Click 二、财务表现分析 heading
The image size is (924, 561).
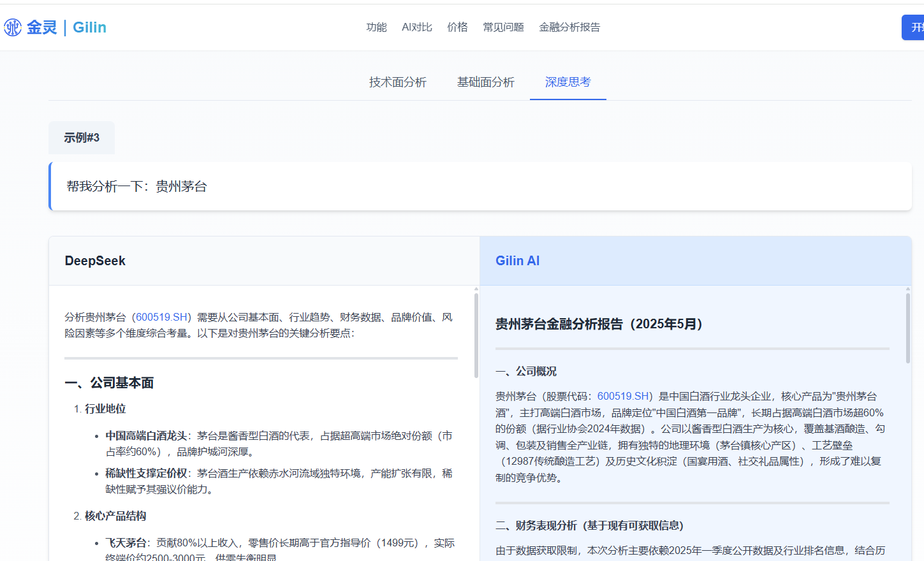[590, 525]
